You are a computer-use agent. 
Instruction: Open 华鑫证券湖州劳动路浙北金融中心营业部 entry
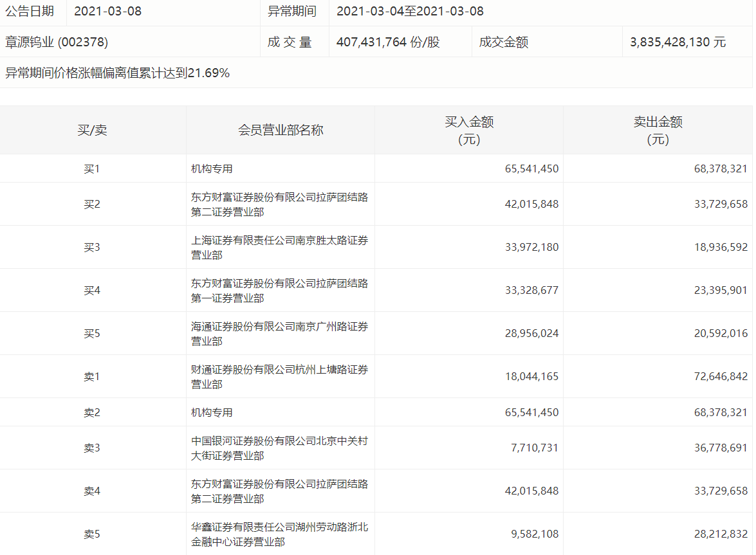coord(279,534)
